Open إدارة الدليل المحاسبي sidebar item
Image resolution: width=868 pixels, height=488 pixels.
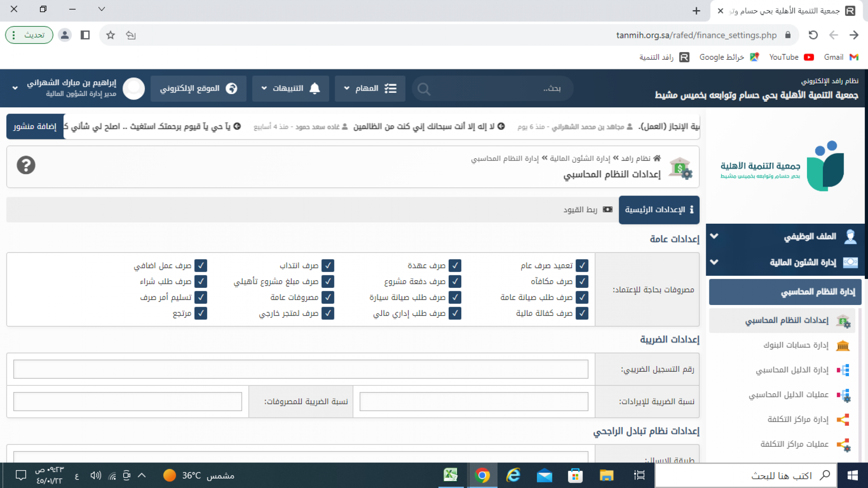pos(792,370)
